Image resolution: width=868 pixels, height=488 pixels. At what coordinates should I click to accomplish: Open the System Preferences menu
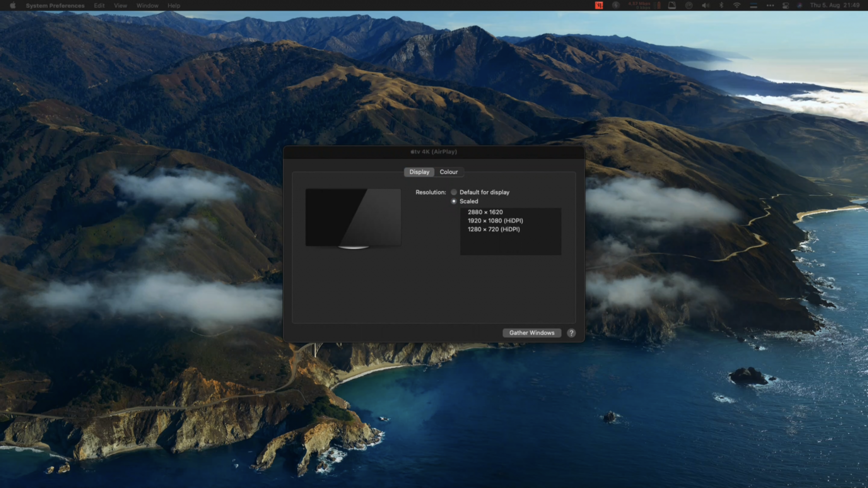tap(55, 6)
